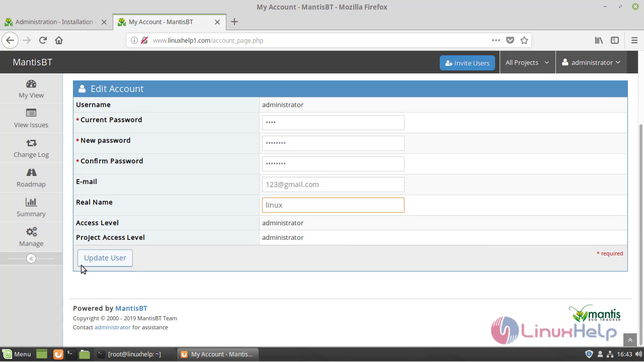Click the 16:43 clock in the panel
Image resolution: width=644 pixels, height=362 pixels.
click(624, 354)
